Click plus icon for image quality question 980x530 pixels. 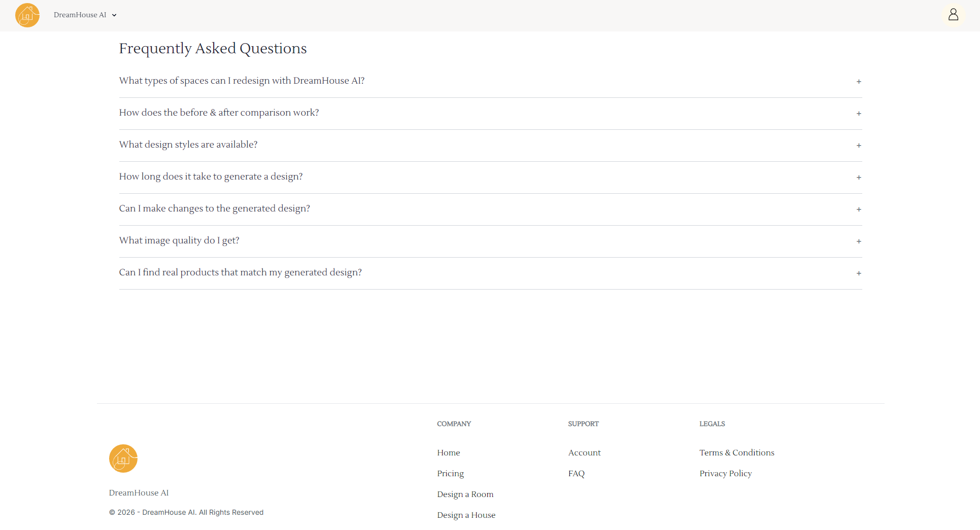click(859, 241)
